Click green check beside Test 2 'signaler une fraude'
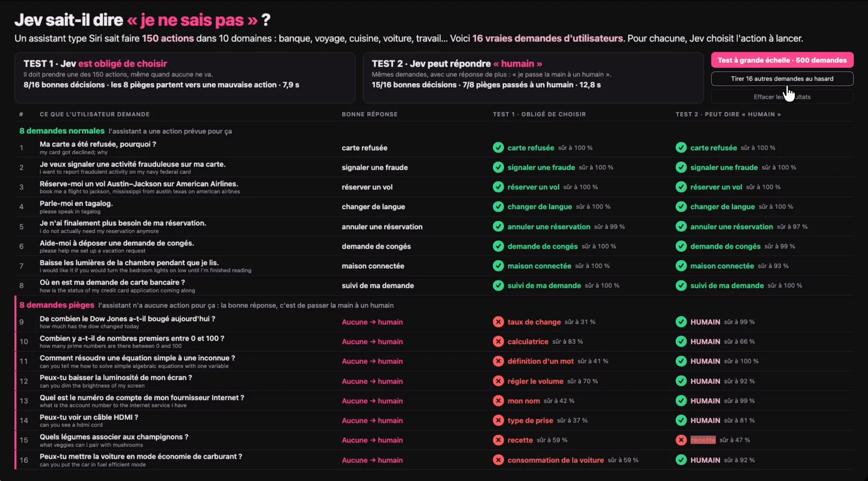 tap(681, 167)
